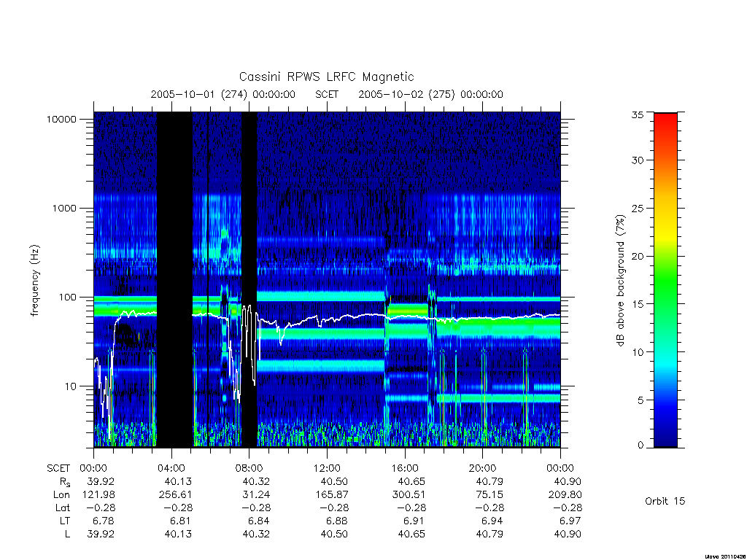
Task: Click the '12:00' time tick label
Action: tap(328, 468)
